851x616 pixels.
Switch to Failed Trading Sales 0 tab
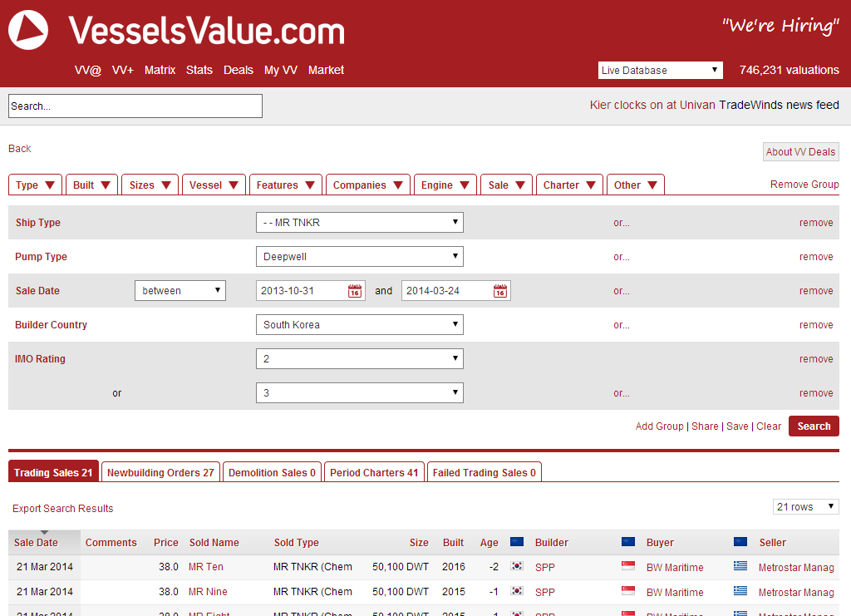point(485,472)
